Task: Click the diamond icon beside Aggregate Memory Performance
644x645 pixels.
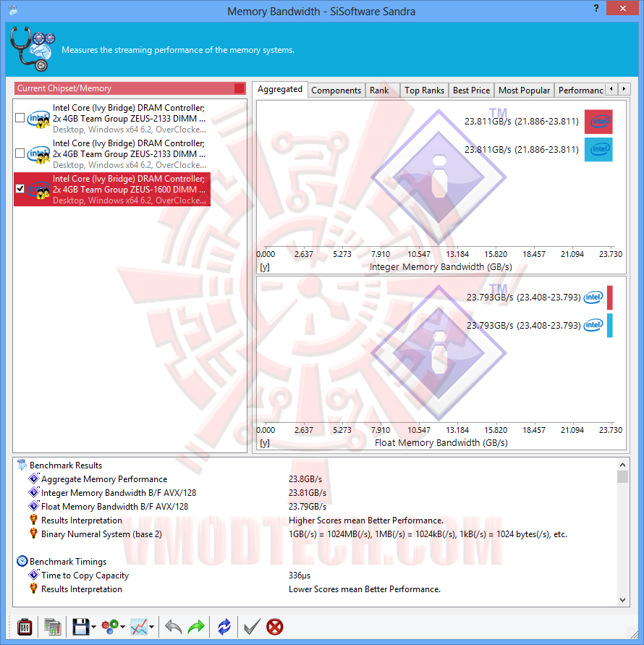Action: [34, 479]
